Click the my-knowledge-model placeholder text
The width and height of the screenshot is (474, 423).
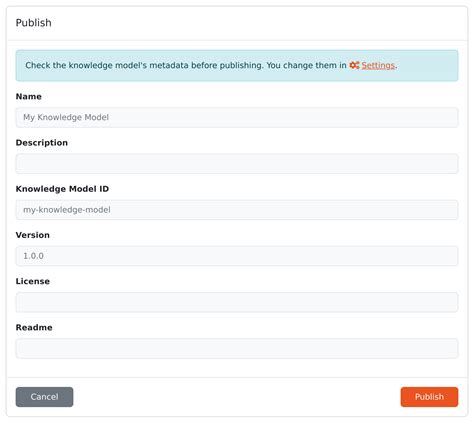67,210
